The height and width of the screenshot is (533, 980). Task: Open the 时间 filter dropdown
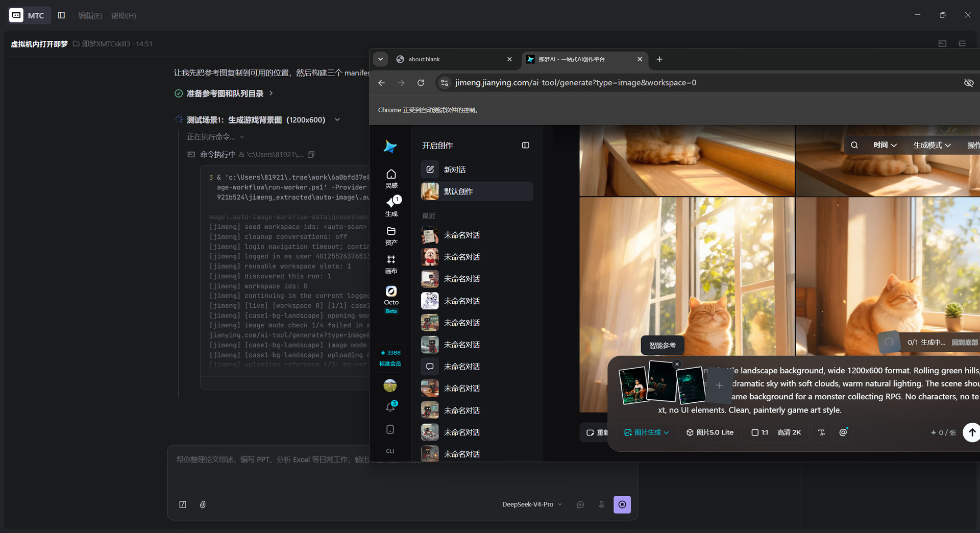[x=885, y=146]
